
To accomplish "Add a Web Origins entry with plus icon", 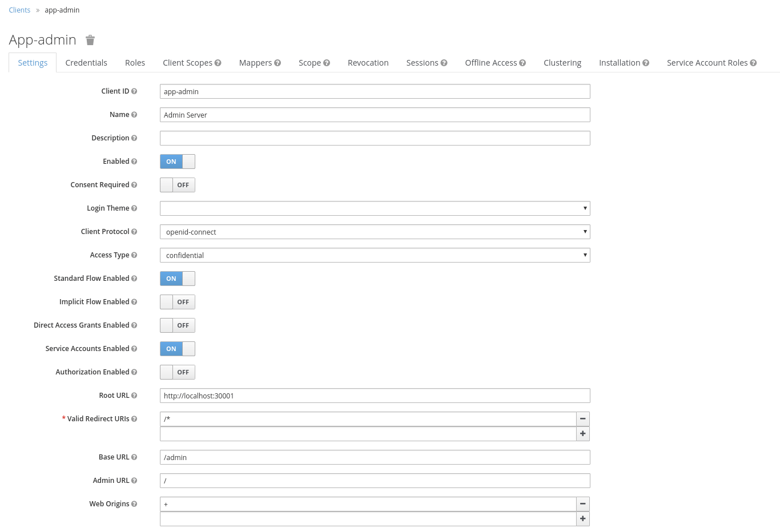I will (582, 519).
